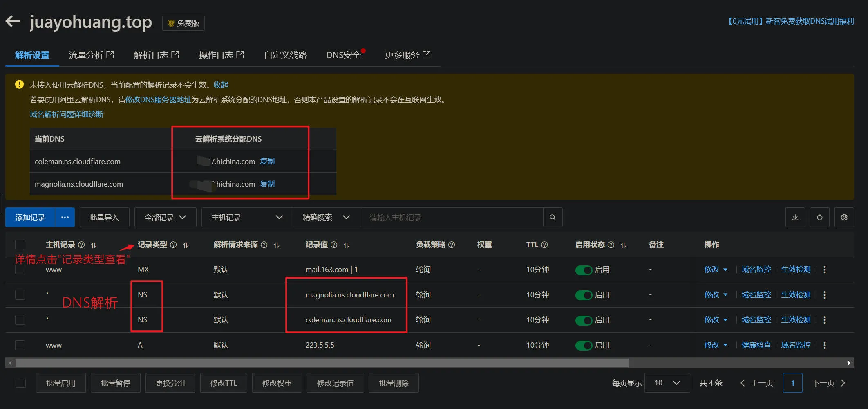
Task: Click 复制 next to the first hichina.com DNS
Action: [267, 161]
